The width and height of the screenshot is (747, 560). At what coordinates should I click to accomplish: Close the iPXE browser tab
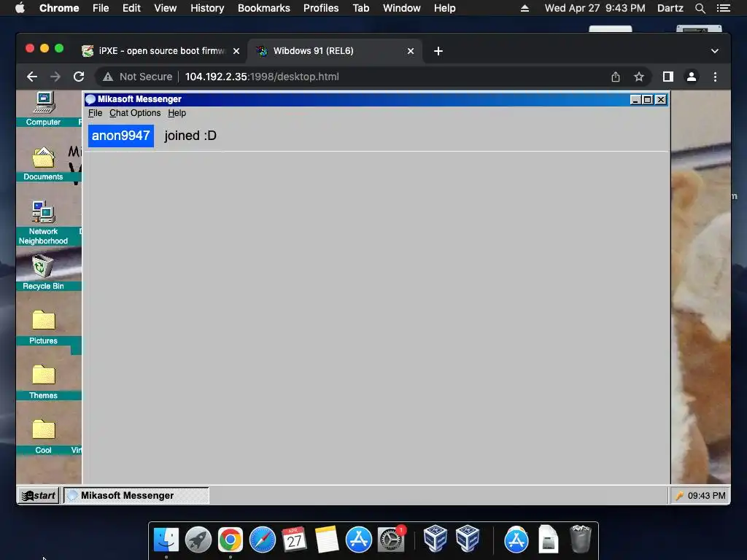236,51
